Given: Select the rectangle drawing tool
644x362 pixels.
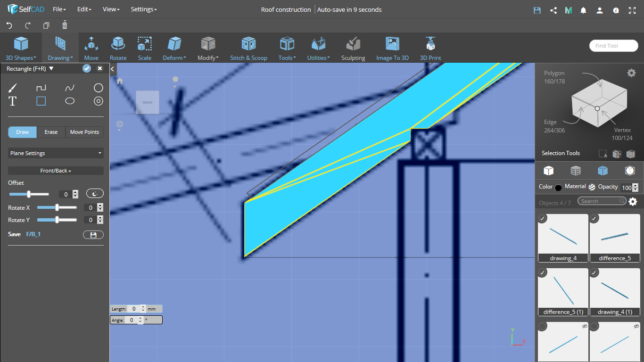Looking at the screenshot, I should 41,101.
